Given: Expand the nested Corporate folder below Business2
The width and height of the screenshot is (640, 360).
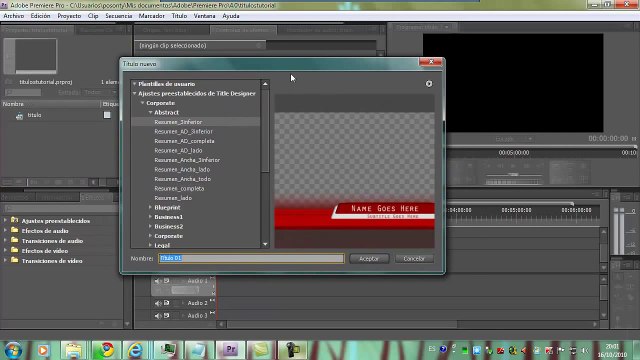Looking at the screenshot, I should pos(150,236).
